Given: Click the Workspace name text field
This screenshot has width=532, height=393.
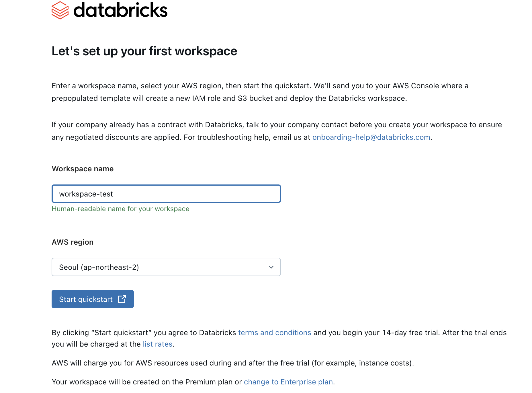Looking at the screenshot, I should coord(166,194).
